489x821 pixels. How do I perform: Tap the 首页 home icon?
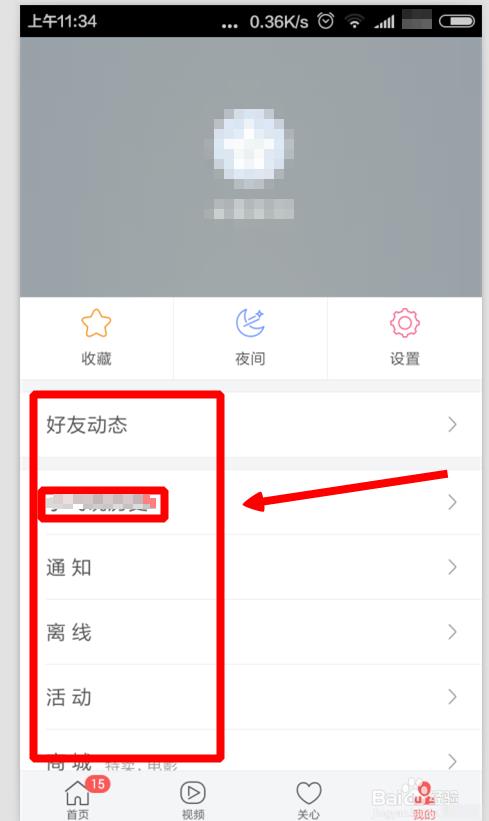[x=77, y=793]
